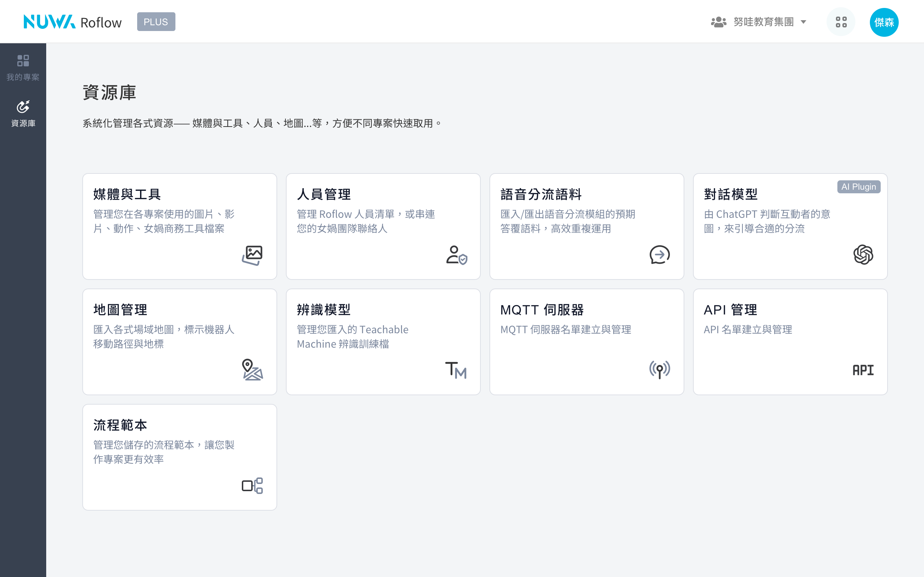Image resolution: width=924 pixels, height=577 pixels.
Task: Click the TM icon in 辨識模型 card
Action: click(x=456, y=370)
